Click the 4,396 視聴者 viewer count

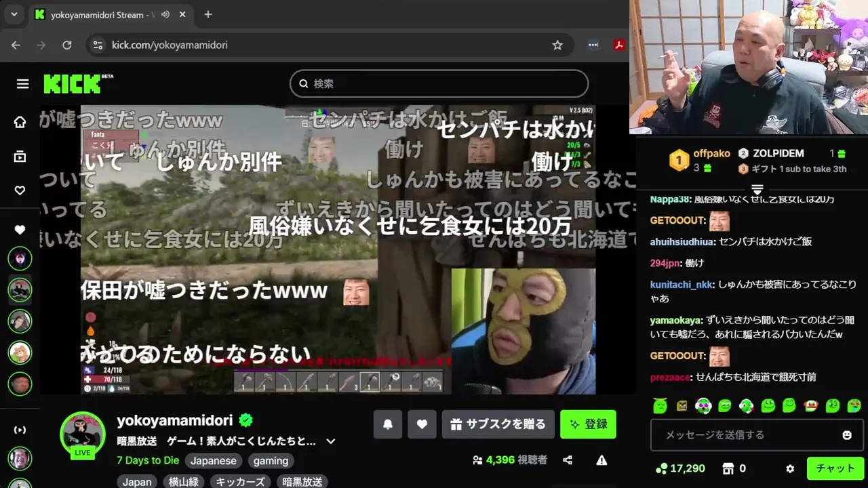pyautogui.click(x=509, y=460)
